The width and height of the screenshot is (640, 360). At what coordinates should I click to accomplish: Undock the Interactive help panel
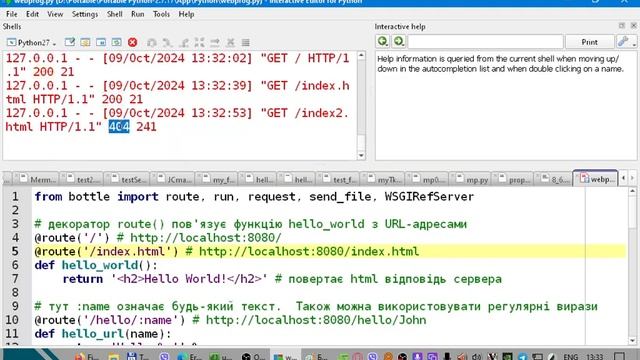pyautogui.click(x=622, y=26)
